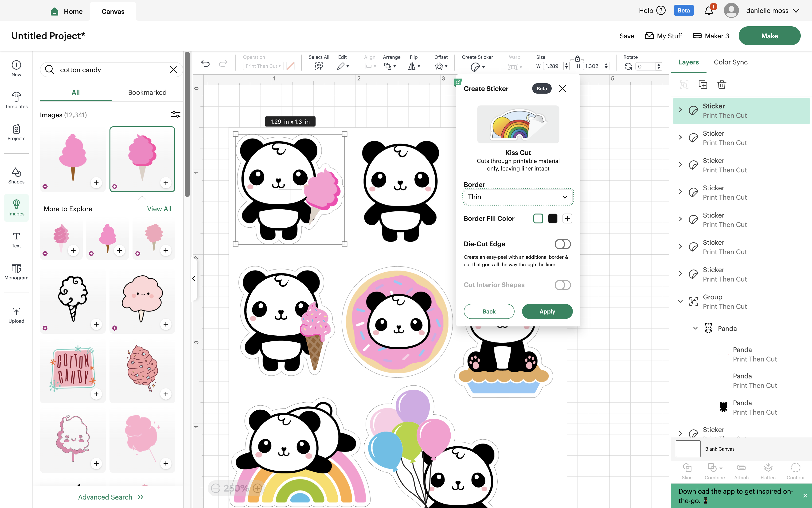Collapse the images panel arrow
Image resolution: width=812 pixels, height=508 pixels.
(194, 278)
